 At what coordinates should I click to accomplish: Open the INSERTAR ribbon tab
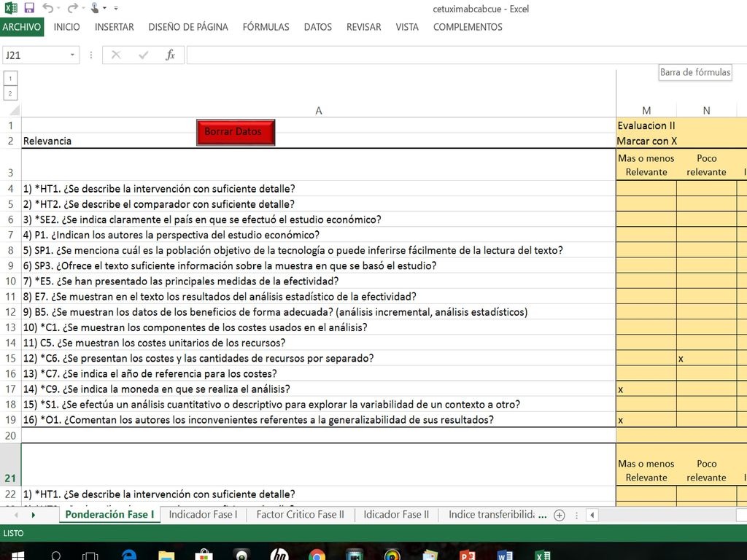point(115,27)
